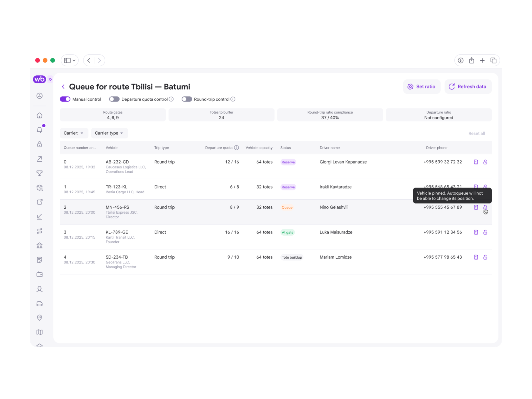The image size is (532, 399).
Task: Enable Departure quota control switch
Action: 114,99
